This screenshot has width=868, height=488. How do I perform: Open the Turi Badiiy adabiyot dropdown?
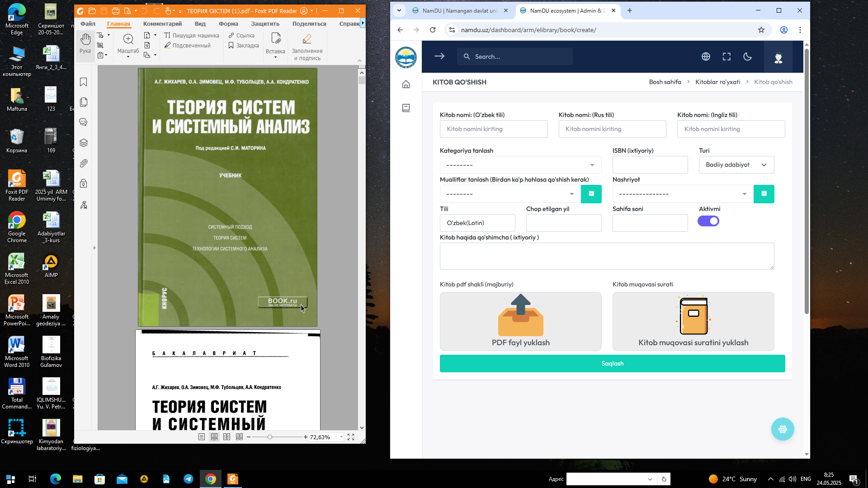(736, 165)
